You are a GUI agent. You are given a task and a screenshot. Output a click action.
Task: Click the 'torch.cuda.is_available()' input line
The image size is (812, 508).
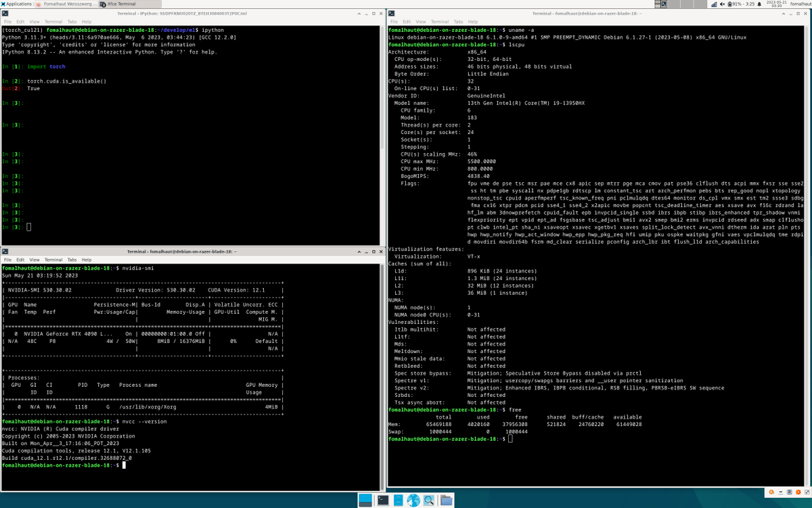(67, 81)
